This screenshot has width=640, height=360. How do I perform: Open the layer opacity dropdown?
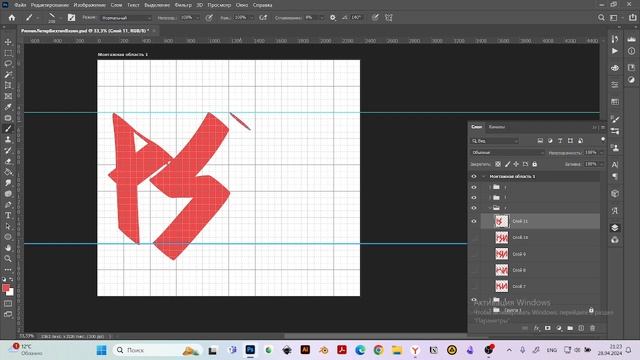click(601, 153)
